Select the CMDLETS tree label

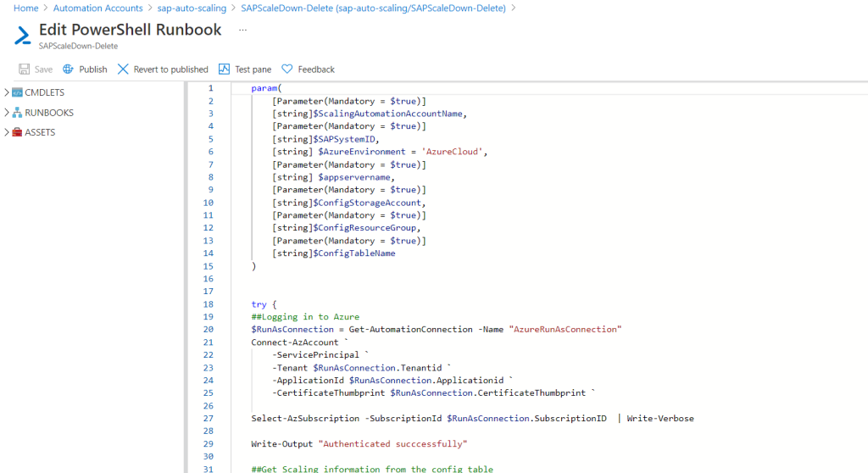[44, 92]
